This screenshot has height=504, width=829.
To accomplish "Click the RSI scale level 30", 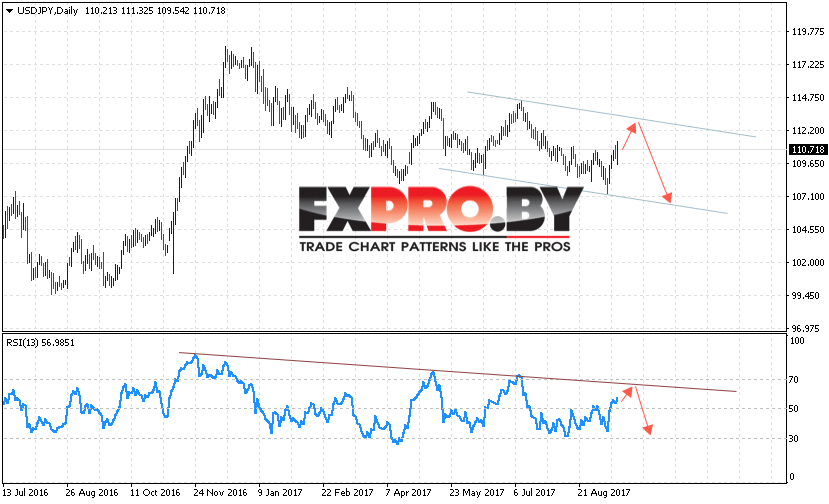I will pos(794,438).
